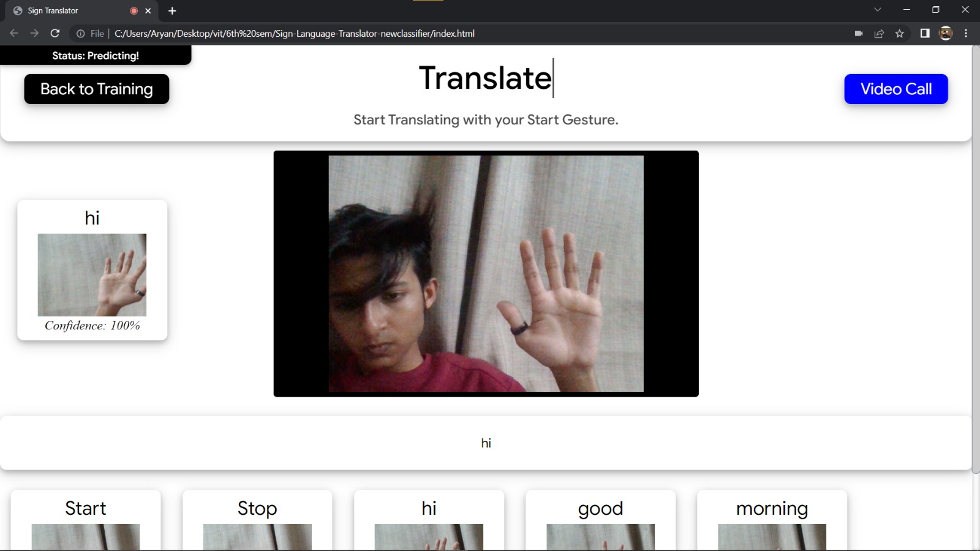Click the site info icon in address bar

(x=81, y=34)
